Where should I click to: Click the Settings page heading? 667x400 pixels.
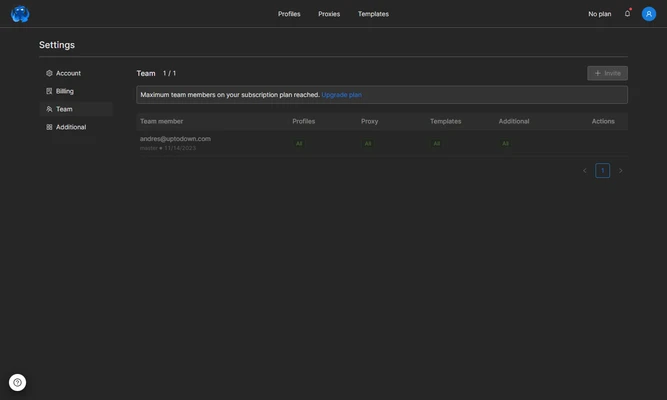(x=57, y=45)
